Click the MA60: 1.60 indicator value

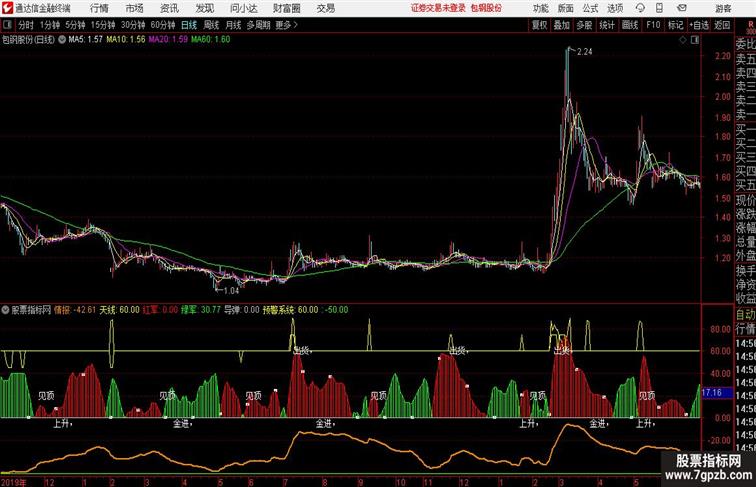click(x=211, y=40)
